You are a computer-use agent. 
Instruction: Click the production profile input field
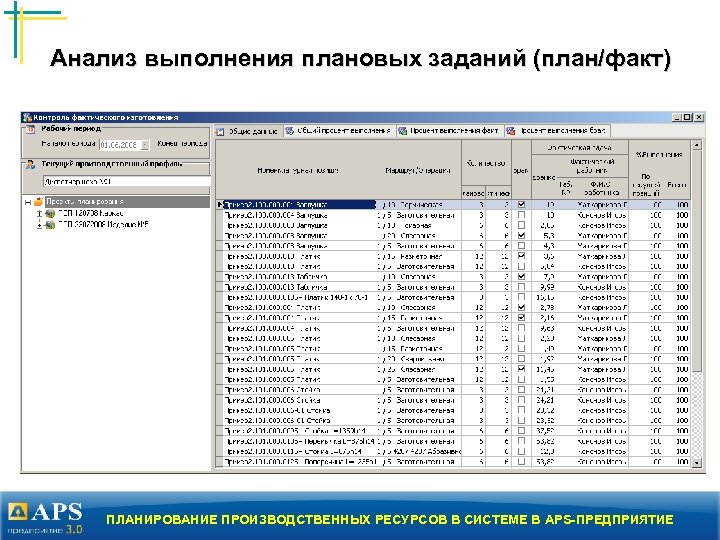[127, 182]
